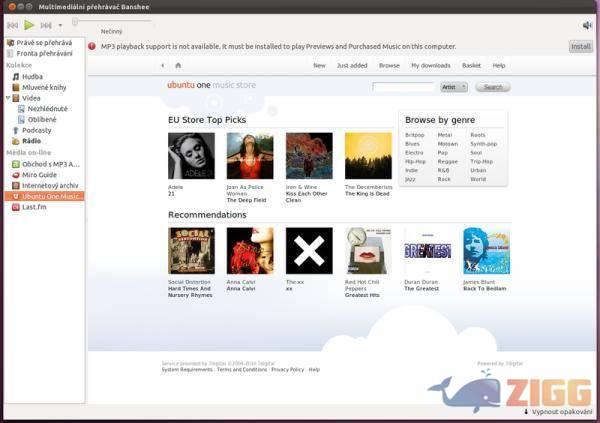This screenshot has height=423, width=600.
Task: Select Rádio in sidebar
Action: click(31, 141)
